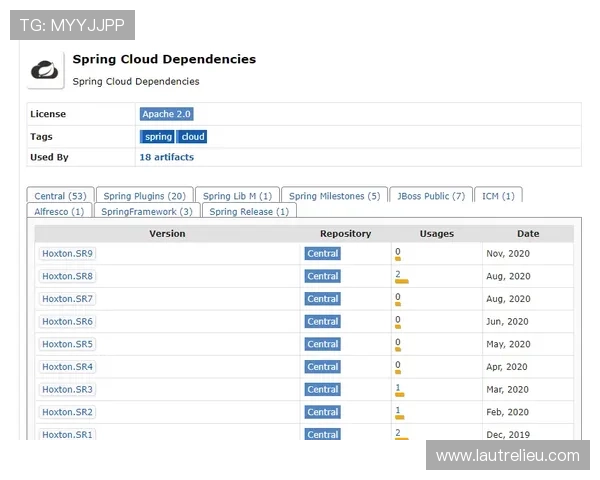This screenshot has height=480, width=600.
Task: Select the spring tag
Action: point(158,137)
